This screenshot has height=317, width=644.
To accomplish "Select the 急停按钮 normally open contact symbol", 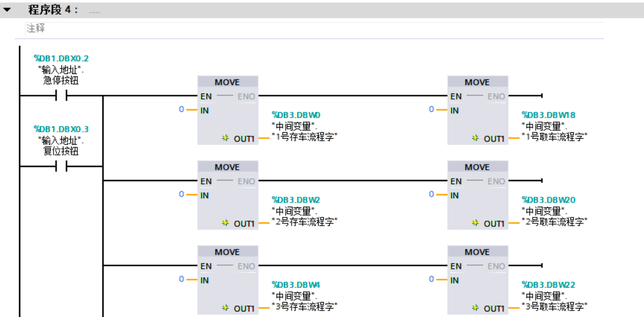I will (x=61, y=95).
